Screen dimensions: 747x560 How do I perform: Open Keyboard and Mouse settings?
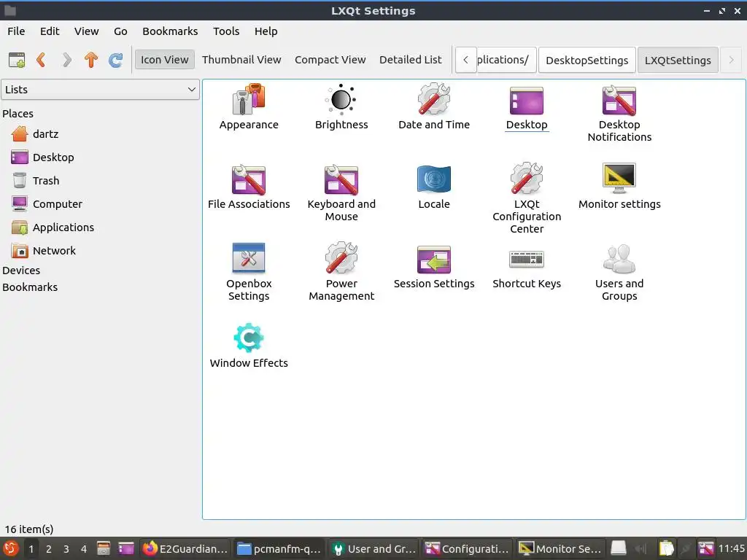[341, 192]
